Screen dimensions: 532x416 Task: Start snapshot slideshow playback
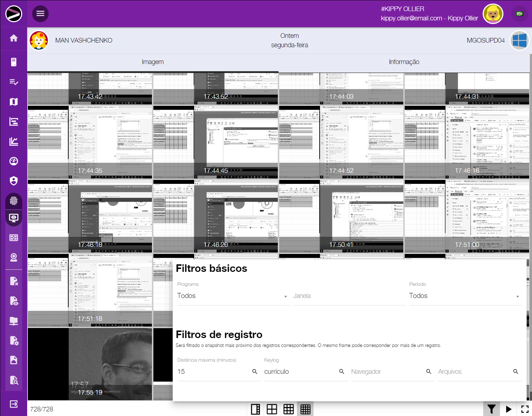pyautogui.click(x=508, y=409)
